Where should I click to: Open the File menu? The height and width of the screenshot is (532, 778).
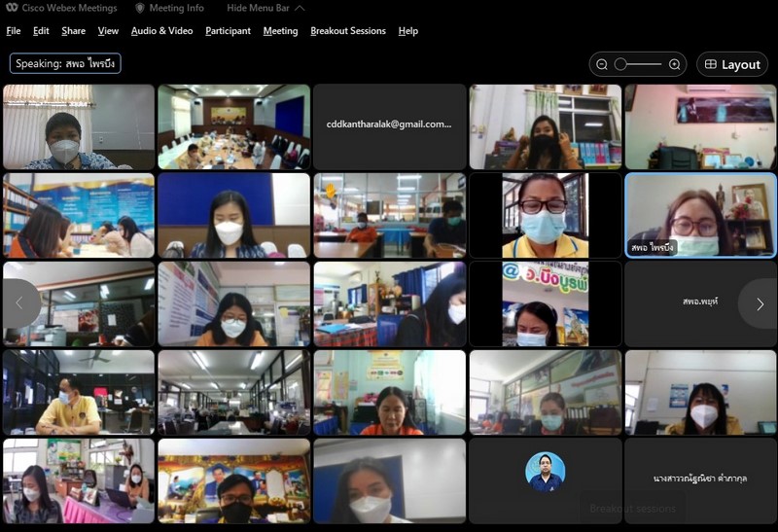14,31
